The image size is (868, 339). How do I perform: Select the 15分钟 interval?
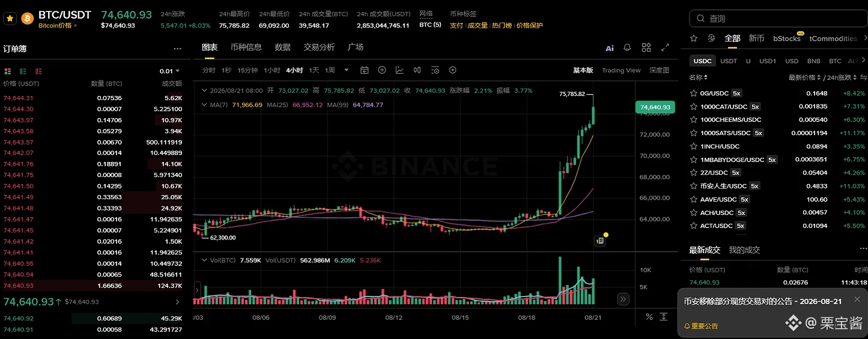(x=247, y=70)
